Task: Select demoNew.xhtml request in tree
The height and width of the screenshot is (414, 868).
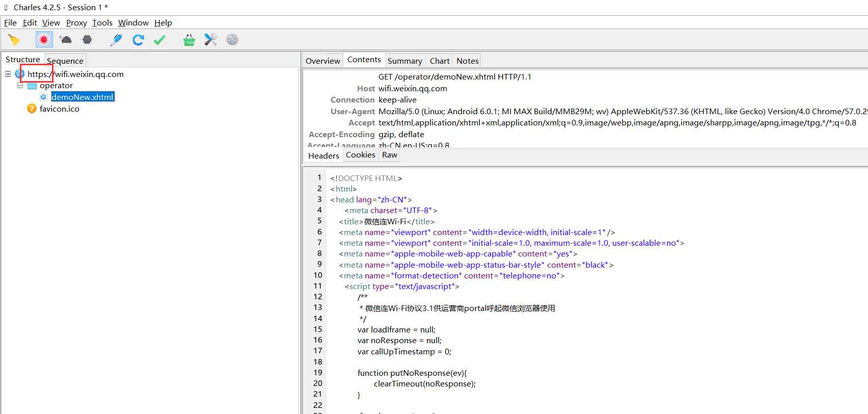Action: [83, 97]
